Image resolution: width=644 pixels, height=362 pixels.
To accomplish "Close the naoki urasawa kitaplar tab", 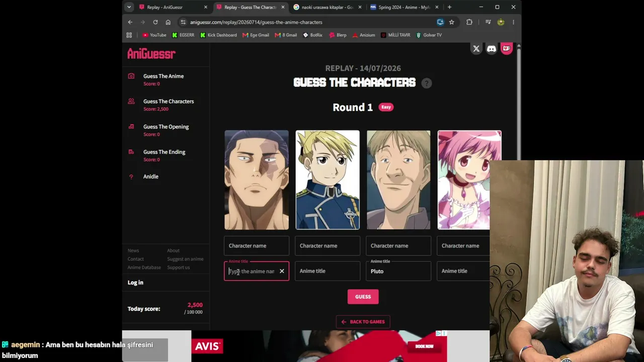I will click(x=360, y=7).
